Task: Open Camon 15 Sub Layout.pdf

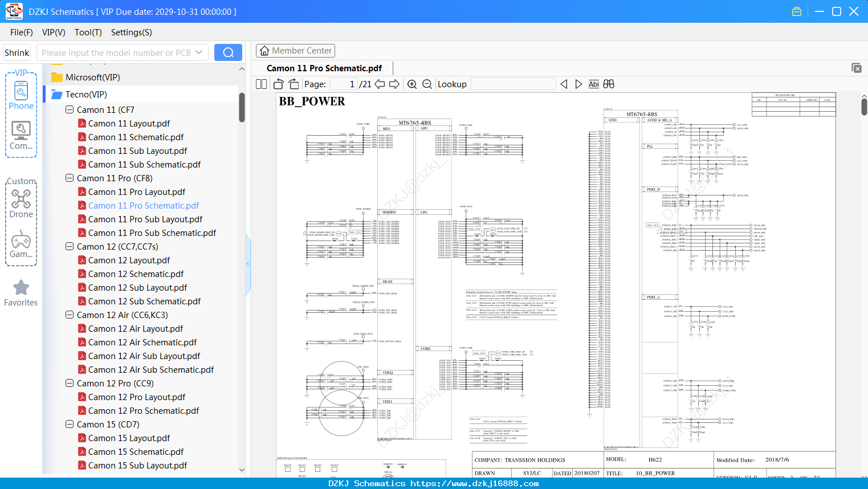Action: coord(137,465)
